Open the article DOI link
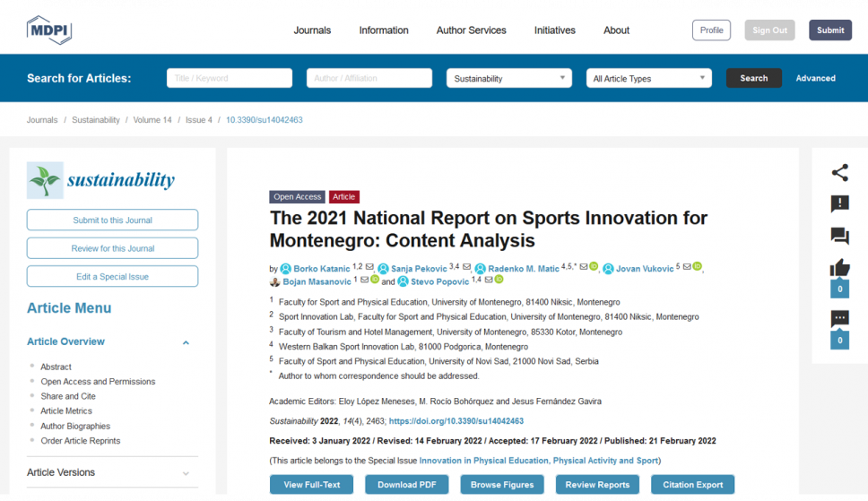 (x=456, y=421)
